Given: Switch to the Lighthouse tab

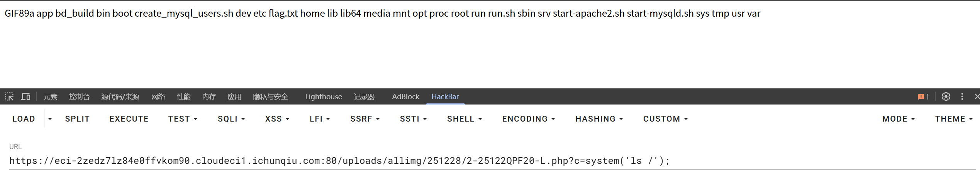Looking at the screenshot, I should pos(323,96).
